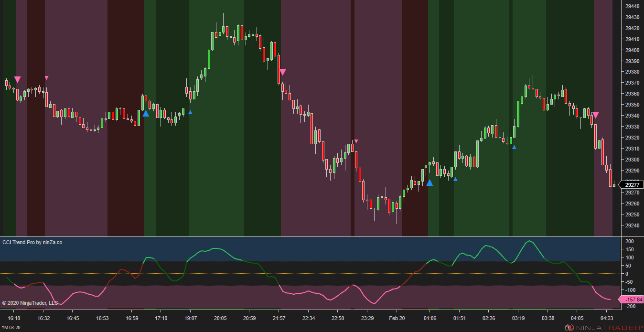644x332 pixels.
Task: Click the large pink down arrow near 04:23
Action: (x=595, y=115)
